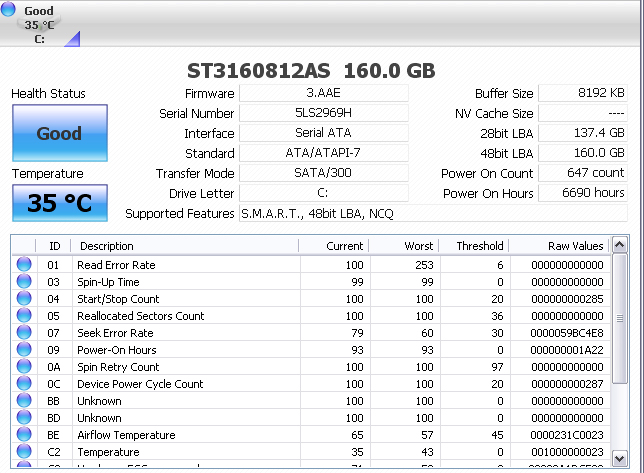The image size is (644, 473).
Task: Select the Read Error Rate description text
Action: 116,265
